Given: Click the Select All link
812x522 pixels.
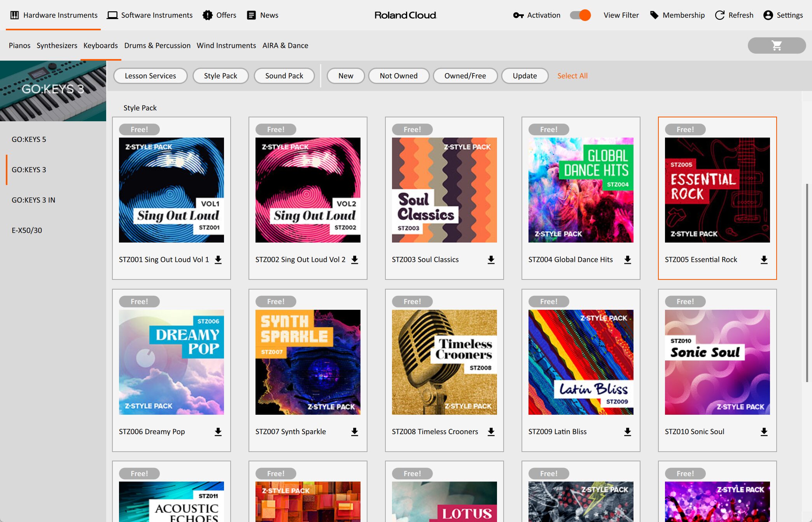Looking at the screenshot, I should click(x=572, y=76).
